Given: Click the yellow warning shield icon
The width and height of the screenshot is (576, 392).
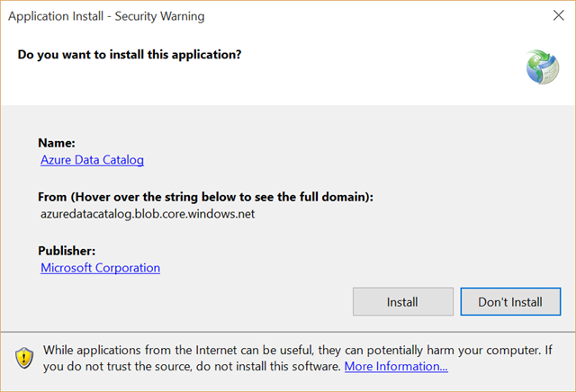Looking at the screenshot, I should pyautogui.click(x=24, y=358).
